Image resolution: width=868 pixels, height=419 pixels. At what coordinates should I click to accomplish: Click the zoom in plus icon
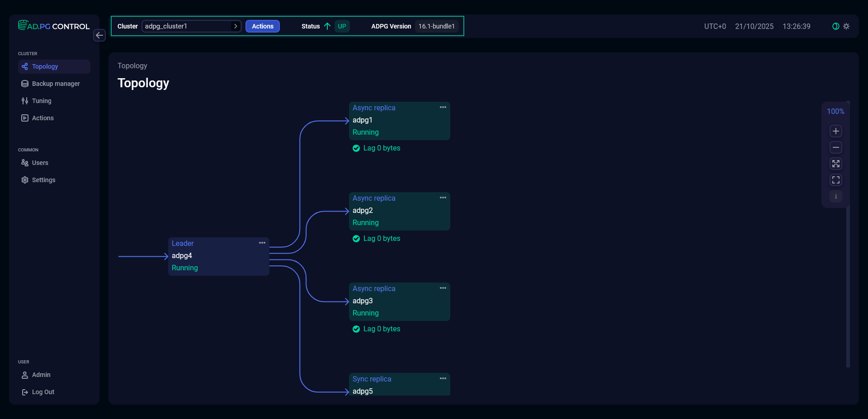(x=835, y=131)
